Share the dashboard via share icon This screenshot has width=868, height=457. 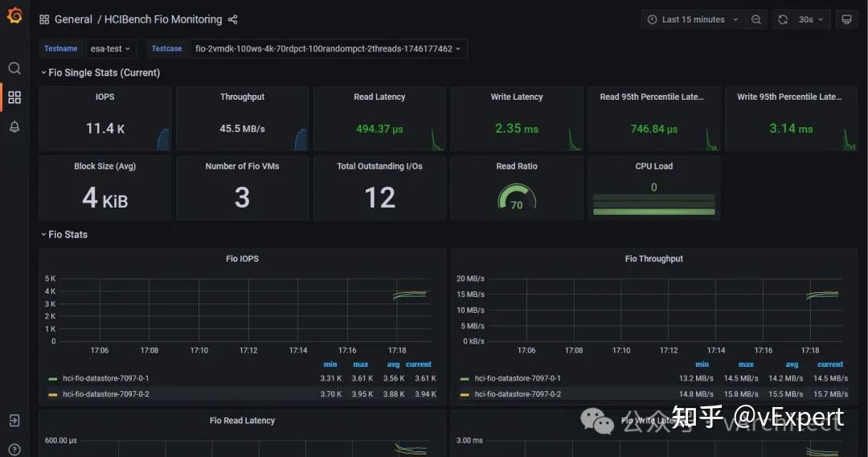[x=232, y=19]
